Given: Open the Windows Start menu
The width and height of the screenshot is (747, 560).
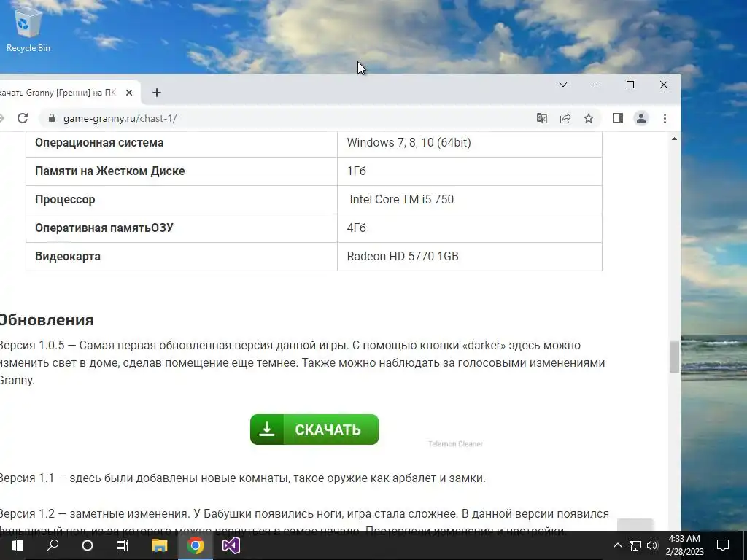Looking at the screenshot, I should point(18,545).
